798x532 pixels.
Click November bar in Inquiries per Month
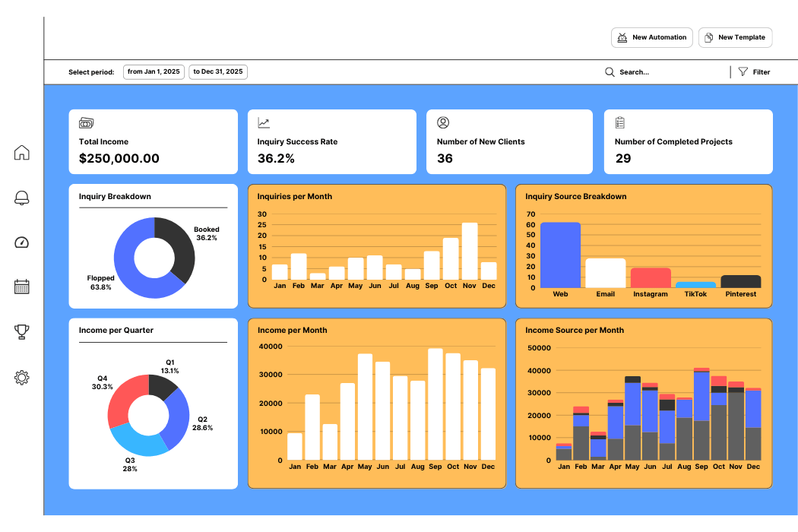click(x=470, y=251)
